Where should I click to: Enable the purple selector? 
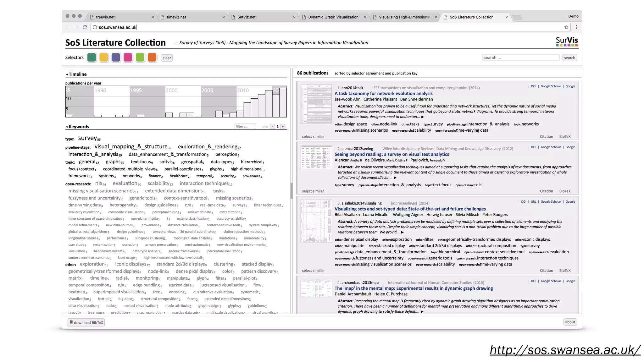[116, 58]
